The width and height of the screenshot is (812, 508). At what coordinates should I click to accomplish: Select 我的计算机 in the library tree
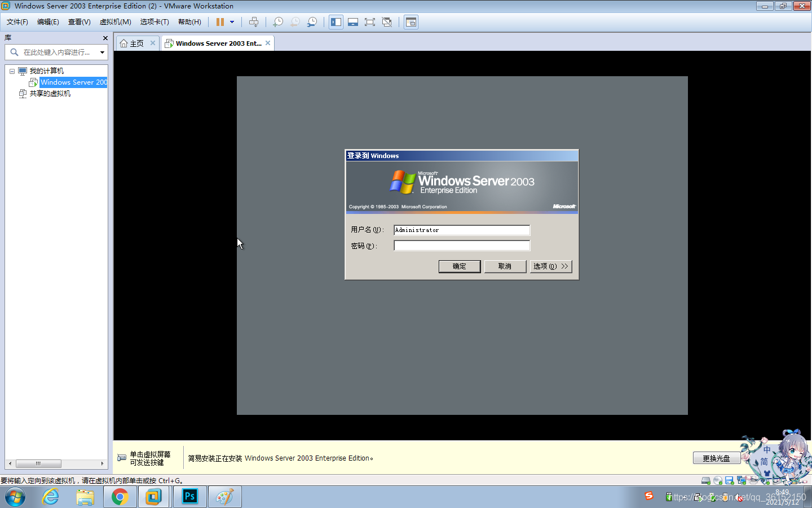pos(47,71)
